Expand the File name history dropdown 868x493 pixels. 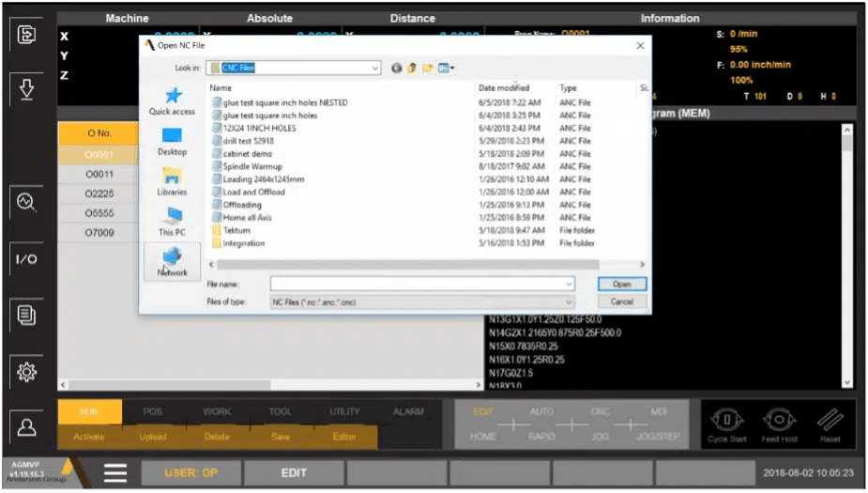[x=569, y=284]
